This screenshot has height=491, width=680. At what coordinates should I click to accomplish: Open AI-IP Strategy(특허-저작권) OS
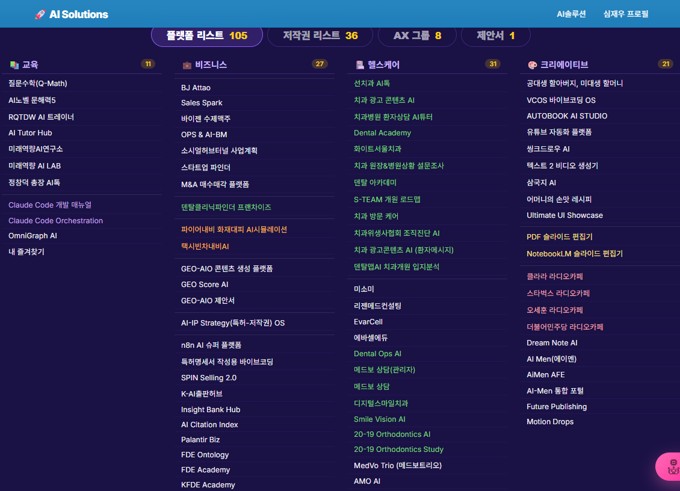click(x=233, y=323)
